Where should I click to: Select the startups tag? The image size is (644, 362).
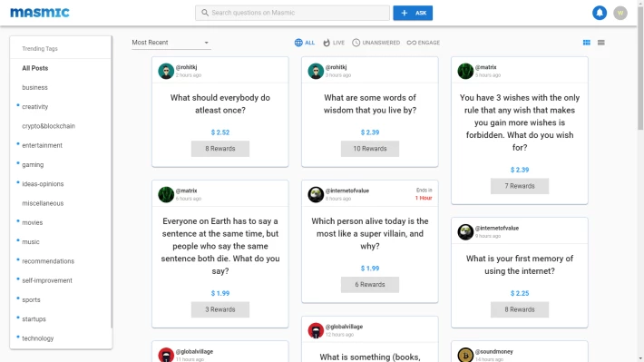[x=34, y=319]
